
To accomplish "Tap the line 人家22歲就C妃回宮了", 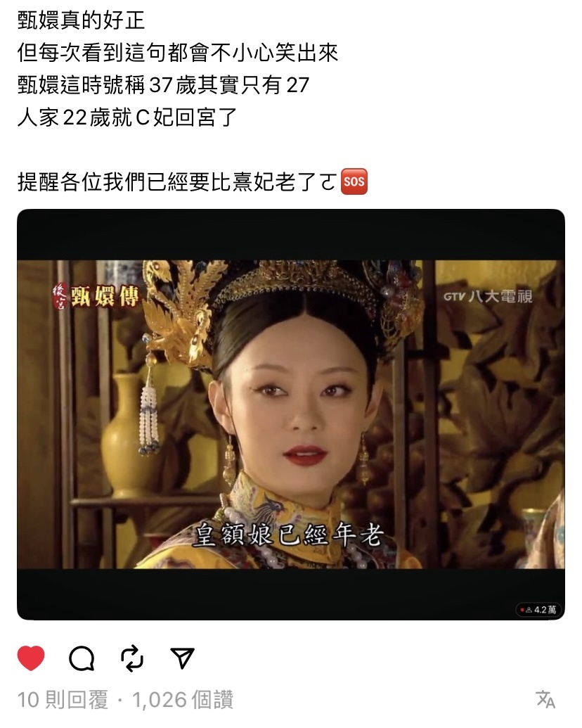I will pos(127,117).
